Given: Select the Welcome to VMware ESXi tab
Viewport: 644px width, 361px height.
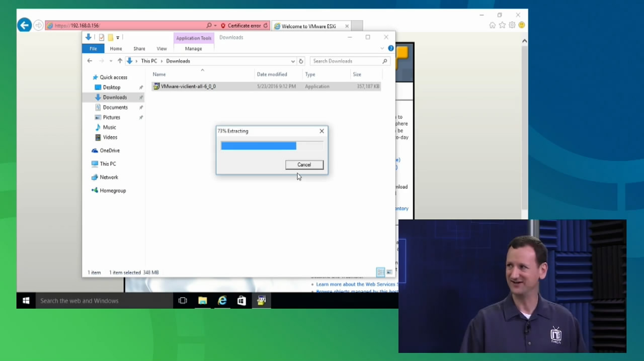Looking at the screenshot, I should pos(308,26).
